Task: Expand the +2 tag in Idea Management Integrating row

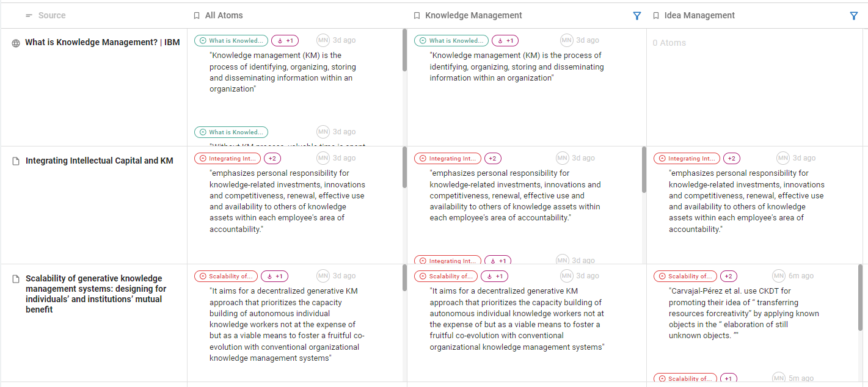Action: tap(731, 159)
